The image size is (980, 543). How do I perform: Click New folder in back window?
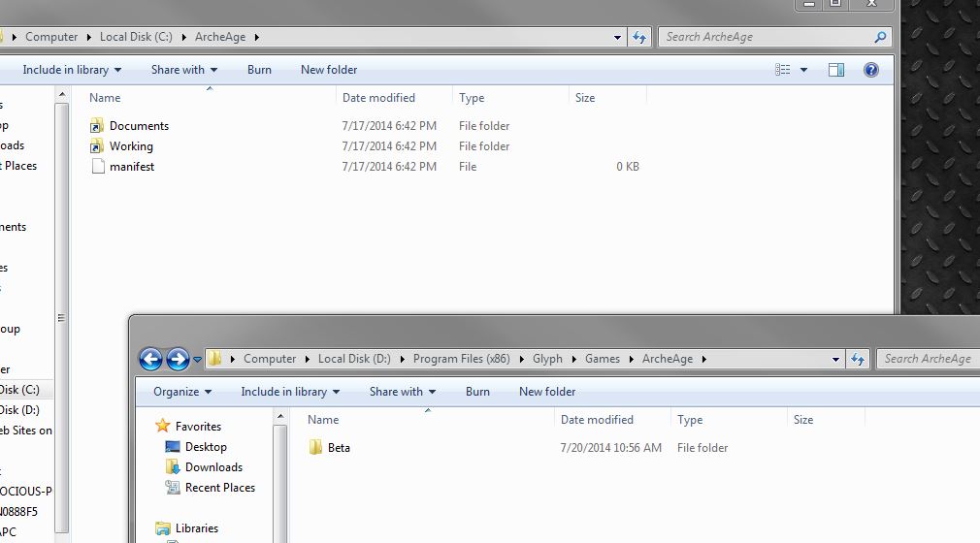coord(329,70)
